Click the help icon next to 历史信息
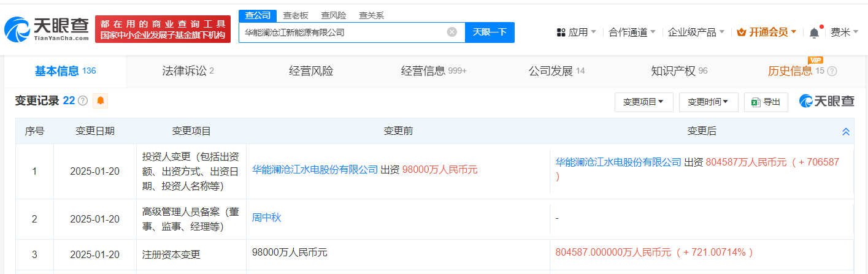868x274 pixels. 832,71
